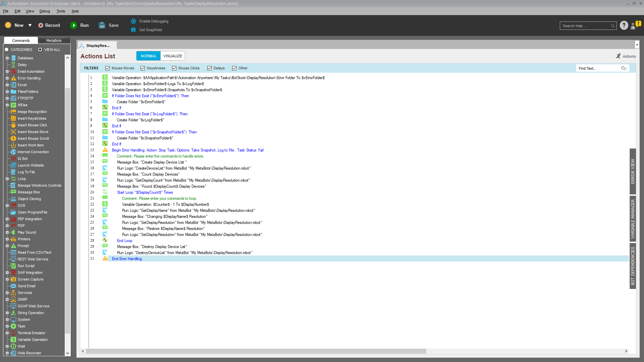Image resolution: width=644 pixels, height=362 pixels.
Task: Click the Save disk icon
Action: point(102,25)
